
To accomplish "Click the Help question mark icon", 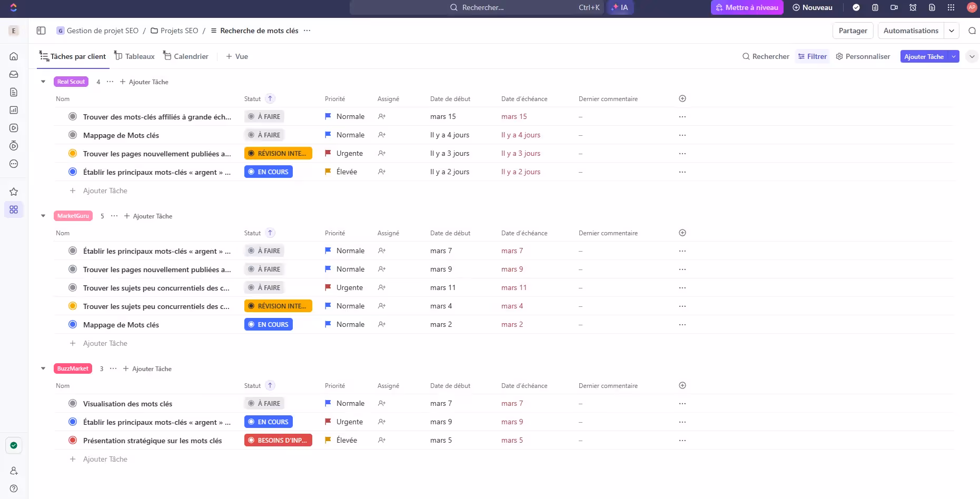I will [x=14, y=488].
